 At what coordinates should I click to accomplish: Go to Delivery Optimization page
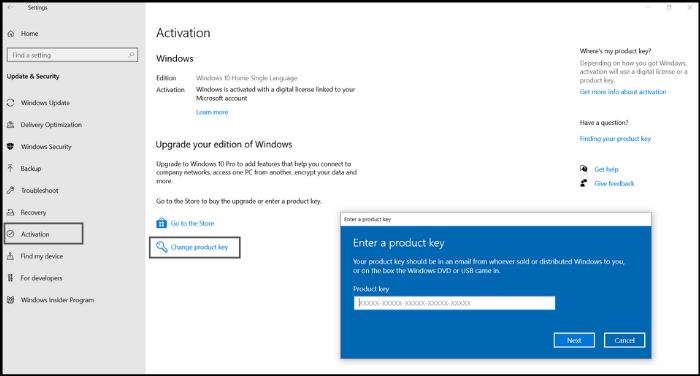point(51,125)
